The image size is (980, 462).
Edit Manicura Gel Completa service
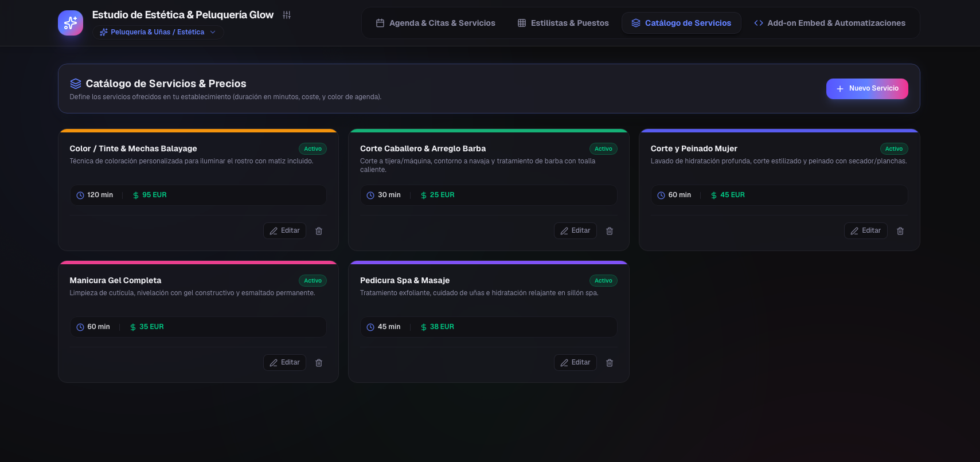[284, 362]
